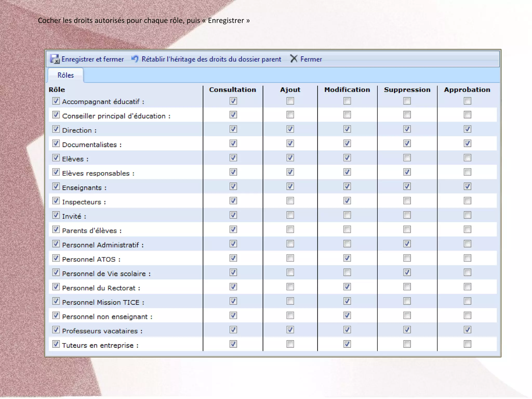Enable Suppression for Elèves role
The image size is (532, 399).
point(407,158)
